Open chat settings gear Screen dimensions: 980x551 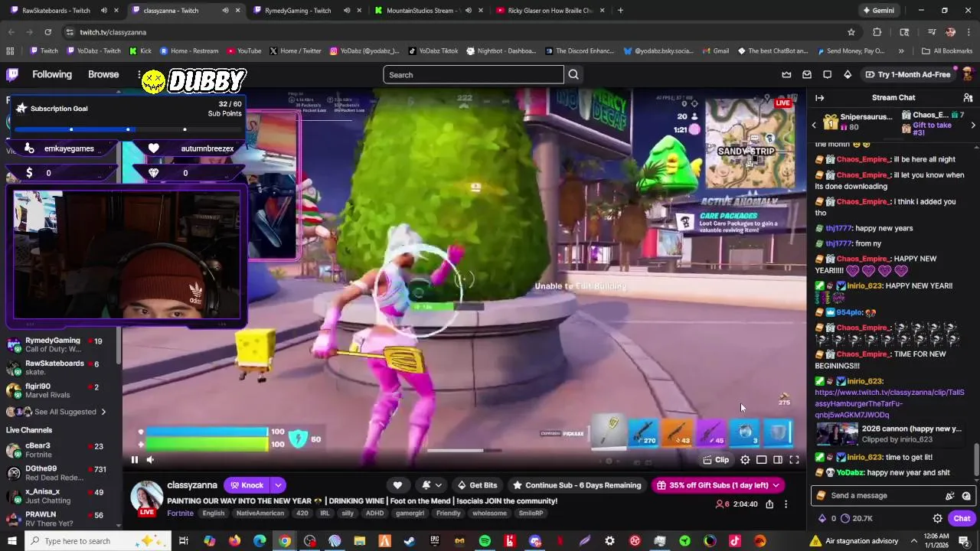[937, 518]
